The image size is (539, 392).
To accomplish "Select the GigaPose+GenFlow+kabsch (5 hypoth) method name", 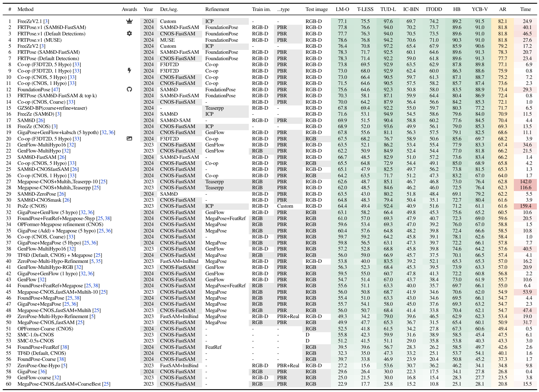I will pos(58,132).
